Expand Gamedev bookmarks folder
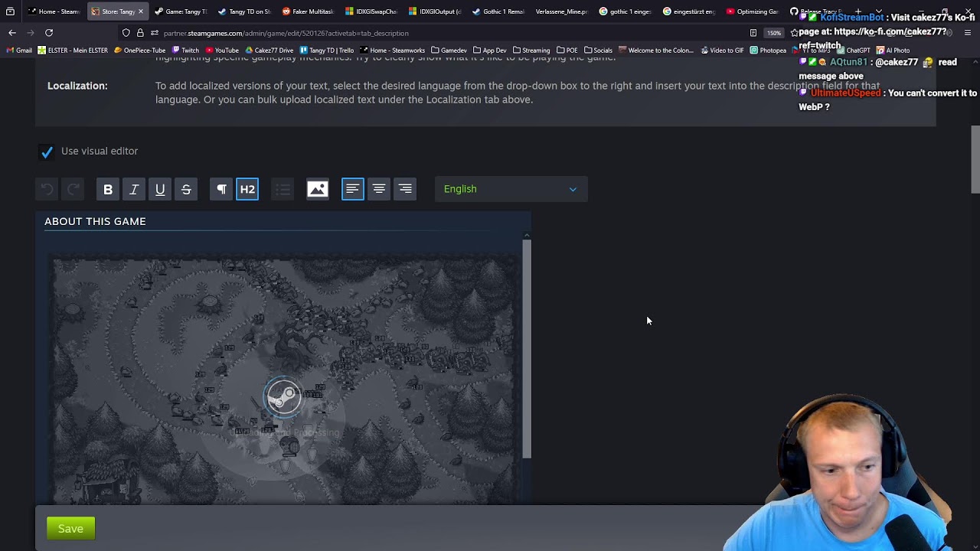This screenshot has height=551, width=980. tap(449, 51)
